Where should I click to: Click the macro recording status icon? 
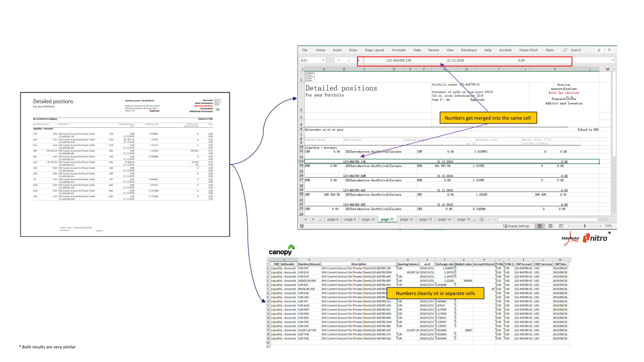(302, 226)
